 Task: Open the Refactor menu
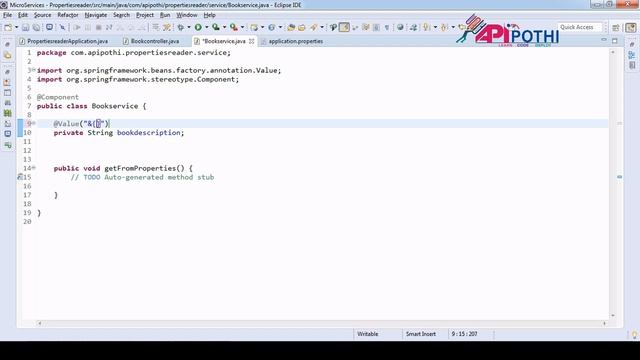[x=68, y=15]
